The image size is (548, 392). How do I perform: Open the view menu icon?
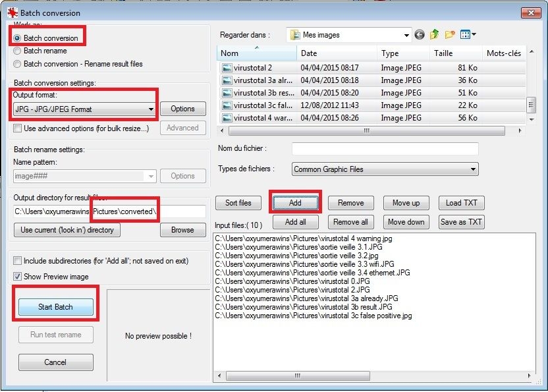(468, 34)
